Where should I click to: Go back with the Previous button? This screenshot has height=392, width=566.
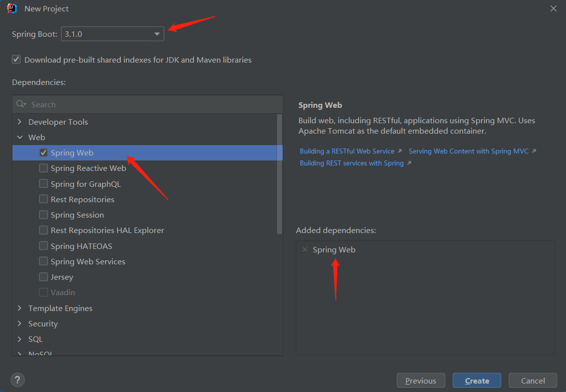click(420, 381)
